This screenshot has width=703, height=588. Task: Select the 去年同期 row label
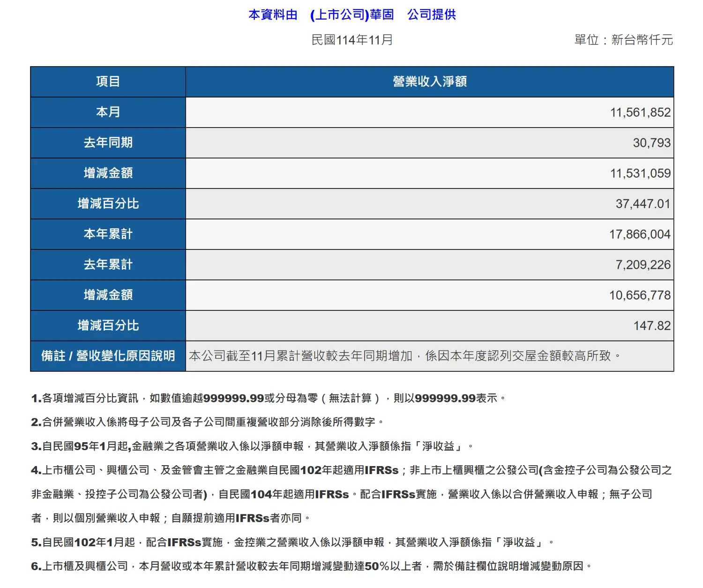click(x=107, y=143)
